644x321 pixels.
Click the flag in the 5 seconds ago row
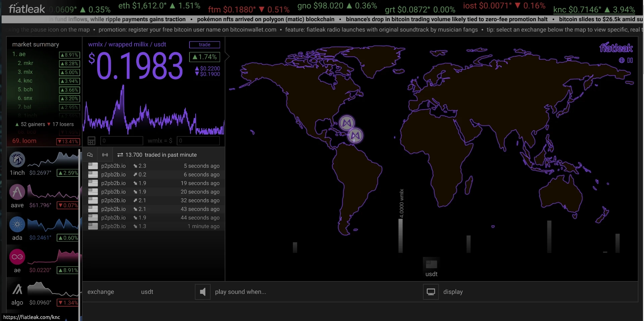tap(93, 166)
